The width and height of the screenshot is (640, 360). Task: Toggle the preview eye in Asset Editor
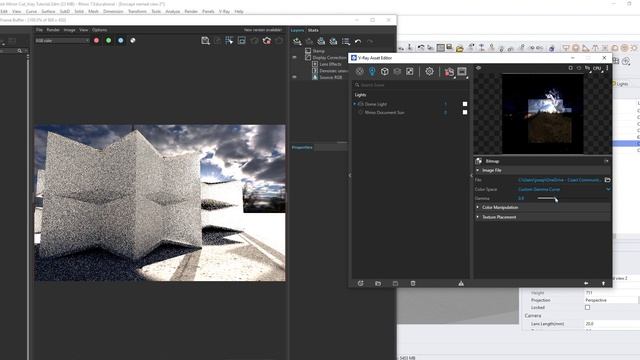pyautogui.click(x=479, y=68)
